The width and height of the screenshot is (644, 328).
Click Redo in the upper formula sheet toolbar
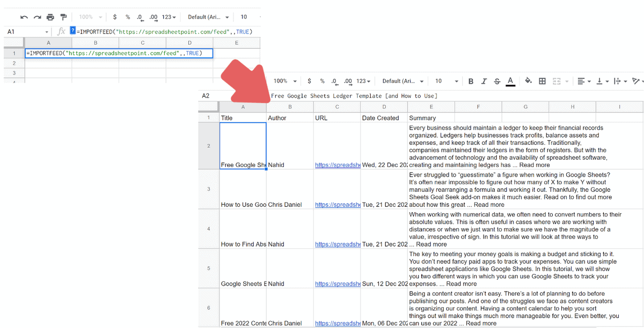pyautogui.click(x=37, y=17)
